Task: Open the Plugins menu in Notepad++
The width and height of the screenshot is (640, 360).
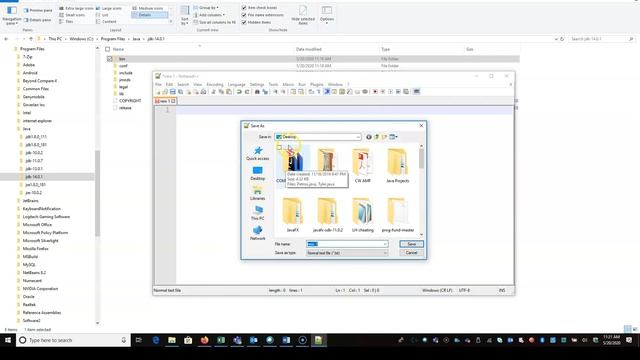Action: point(316,84)
